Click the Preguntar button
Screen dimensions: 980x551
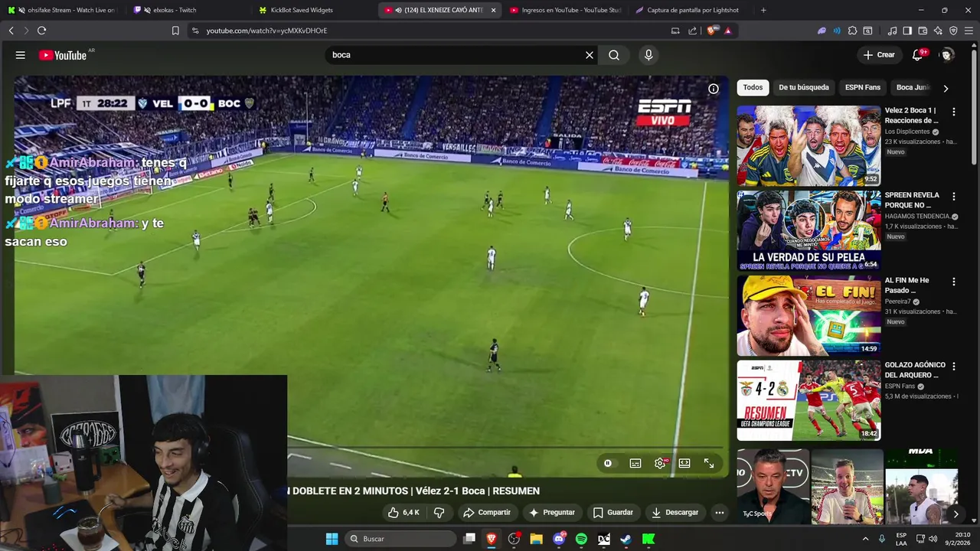[551, 512]
